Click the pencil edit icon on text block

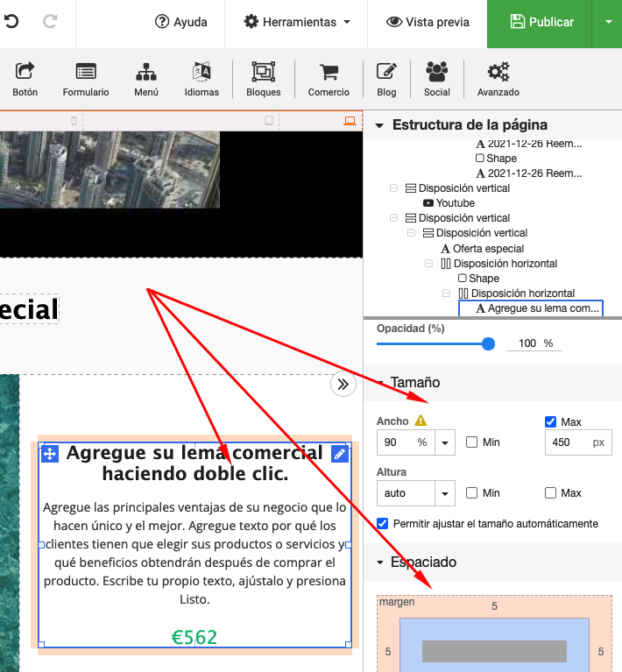coord(340,454)
